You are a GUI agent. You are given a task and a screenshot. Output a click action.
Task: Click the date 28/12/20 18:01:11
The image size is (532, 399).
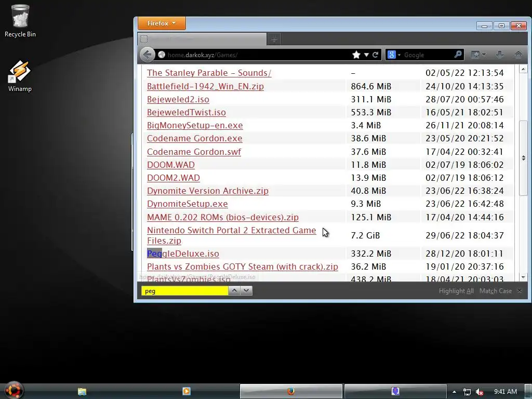pos(464,254)
